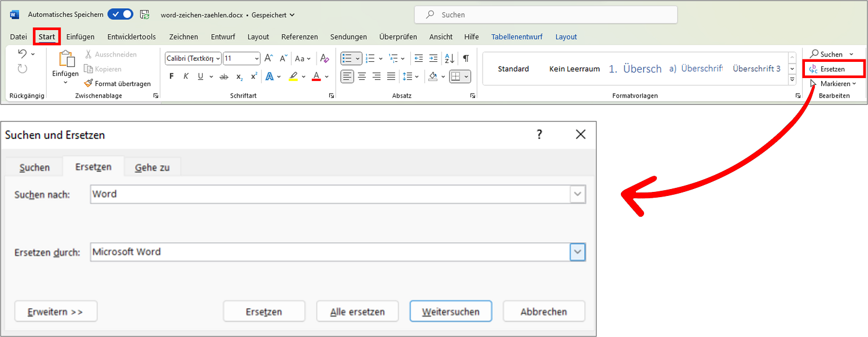The width and height of the screenshot is (868, 337).
Task: Click the Word app logo in title bar
Action: click(14, 14)
